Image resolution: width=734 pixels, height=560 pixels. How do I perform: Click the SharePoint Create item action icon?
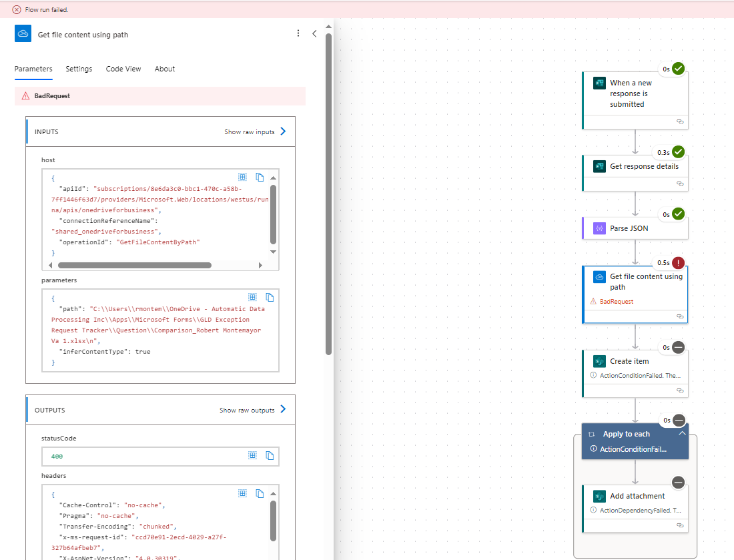[x=599, y=361]
